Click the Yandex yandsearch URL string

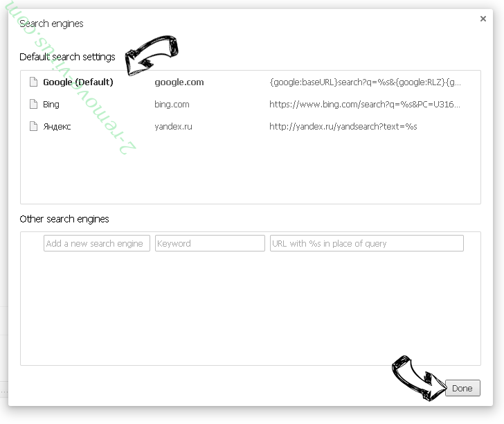pos(343,127)
